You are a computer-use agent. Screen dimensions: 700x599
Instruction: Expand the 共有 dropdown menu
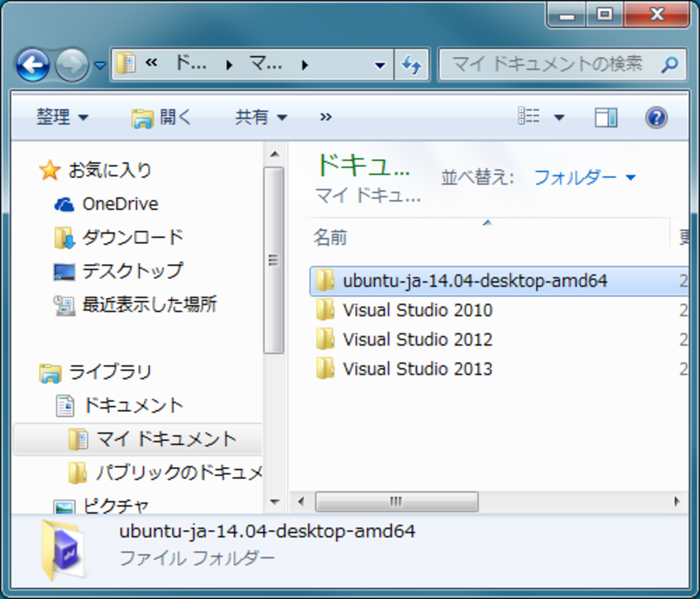(x=261, y=117)
